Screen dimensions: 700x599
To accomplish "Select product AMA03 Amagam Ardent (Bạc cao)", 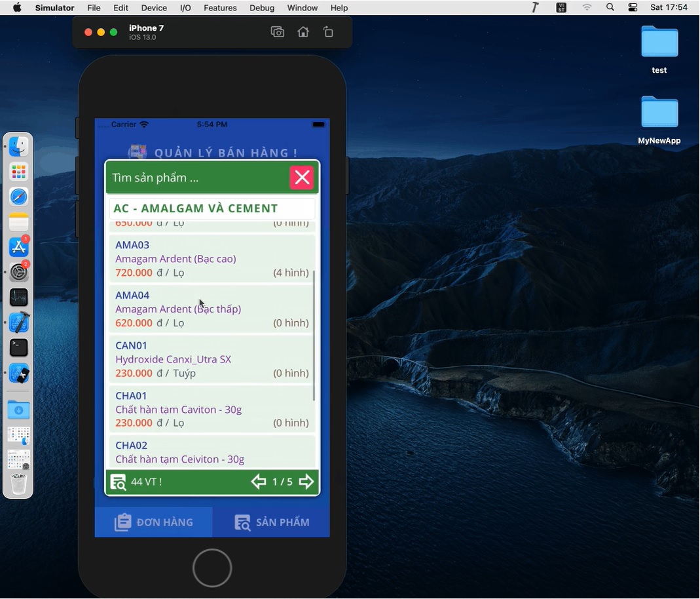I will (x=212, y=259).
